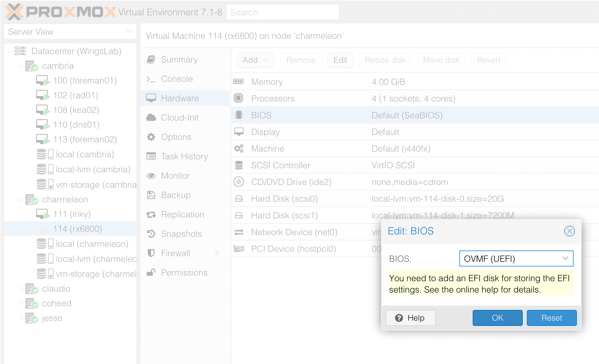Click the Move disk button
Viewport: 599px width, 364px height.
(x=441, y=60)
